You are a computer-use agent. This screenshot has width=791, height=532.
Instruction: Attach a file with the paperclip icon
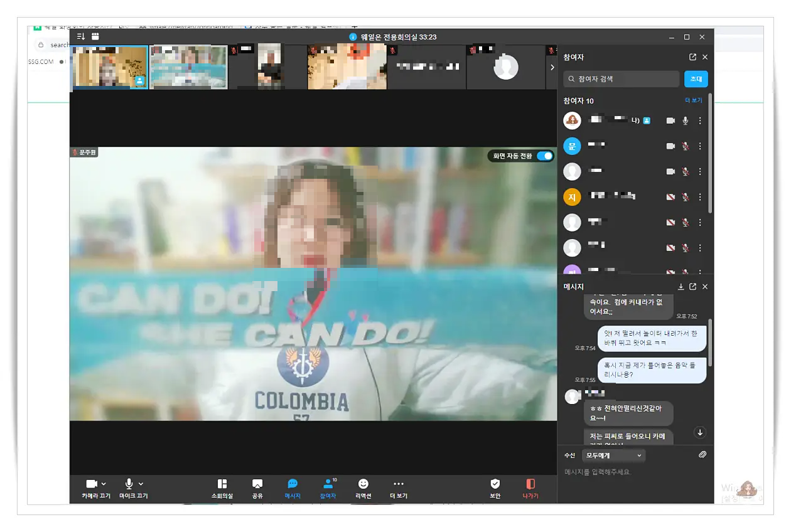702,455
